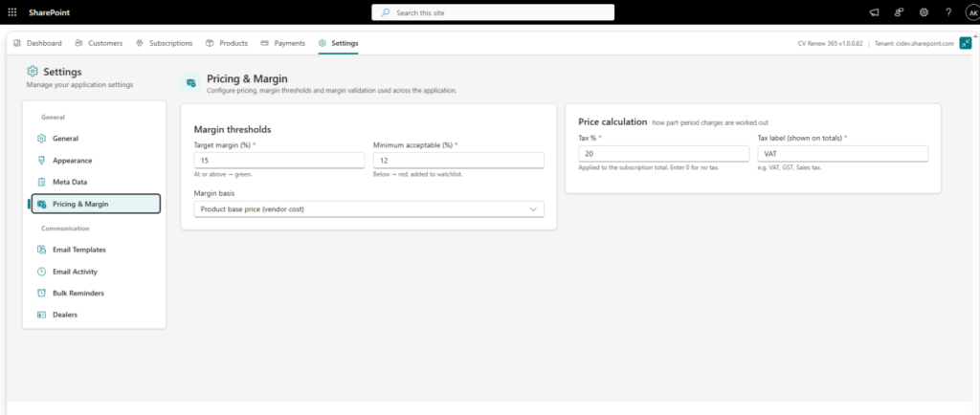Click the 'At or above → green.' hint

(x=223, y=175)
